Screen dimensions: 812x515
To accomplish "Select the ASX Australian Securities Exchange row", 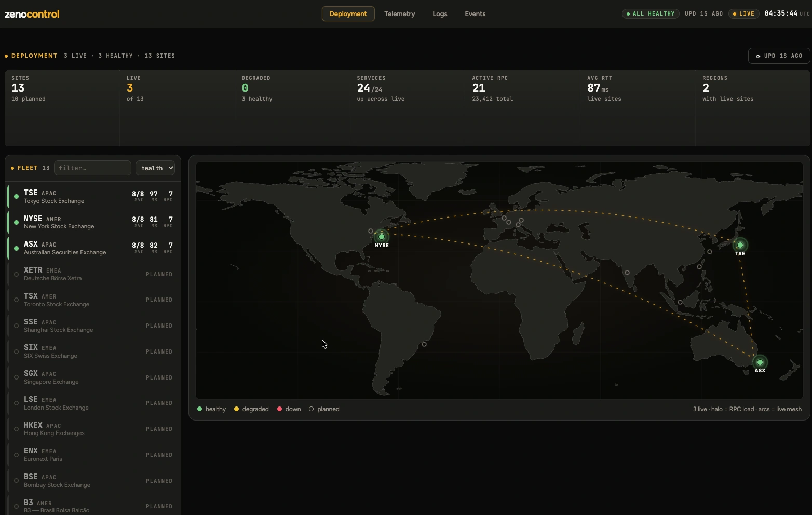I will (x=93, y=248).
